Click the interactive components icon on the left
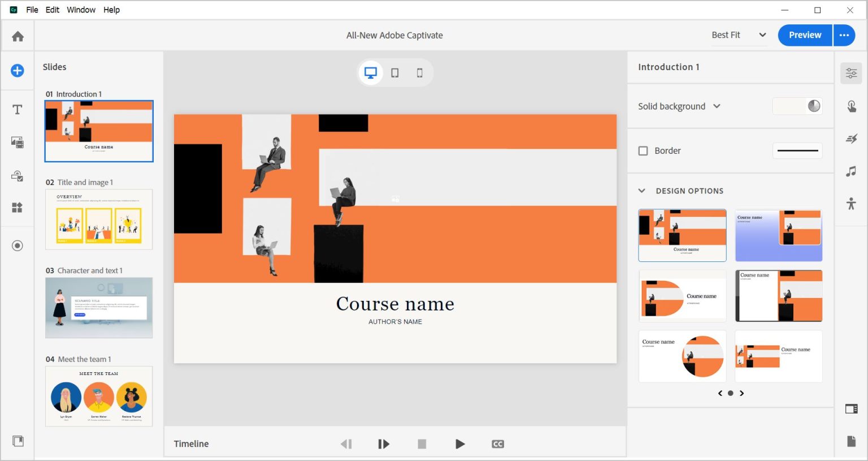 pos(18,176)
